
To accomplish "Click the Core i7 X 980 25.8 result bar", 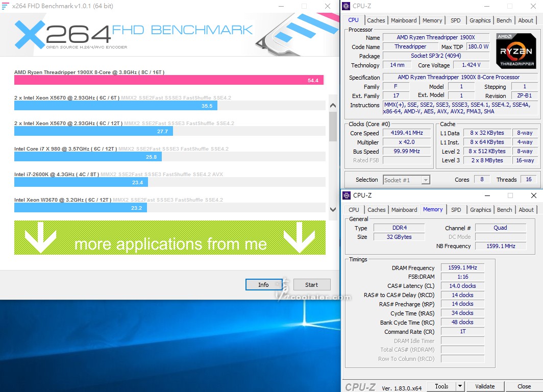I will click(x=88, y=157).
